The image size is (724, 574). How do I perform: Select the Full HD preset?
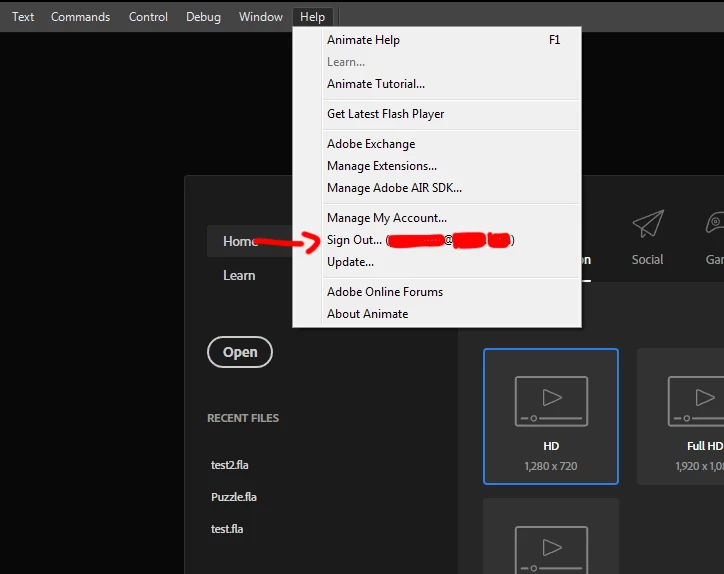[x=681, y=417]
